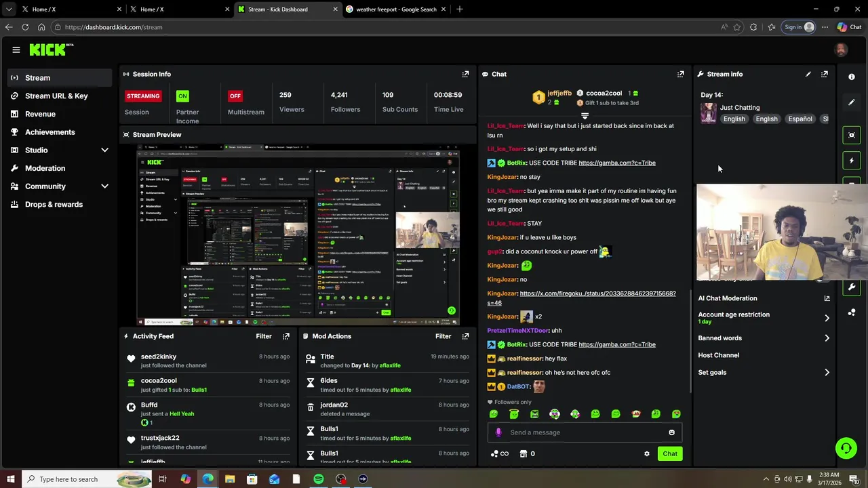Click the Stream Preview video
This screenshot has height=488, width=868.
click(298, 235)
